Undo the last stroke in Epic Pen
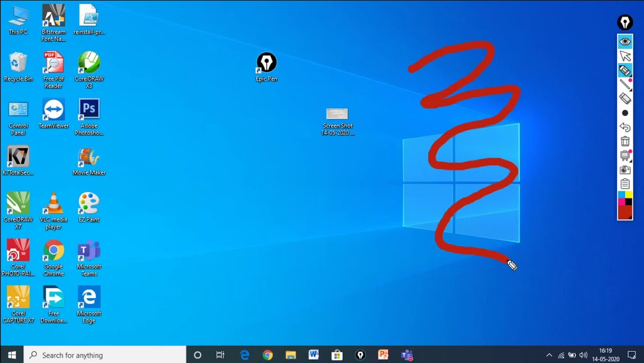 (624, 127)
